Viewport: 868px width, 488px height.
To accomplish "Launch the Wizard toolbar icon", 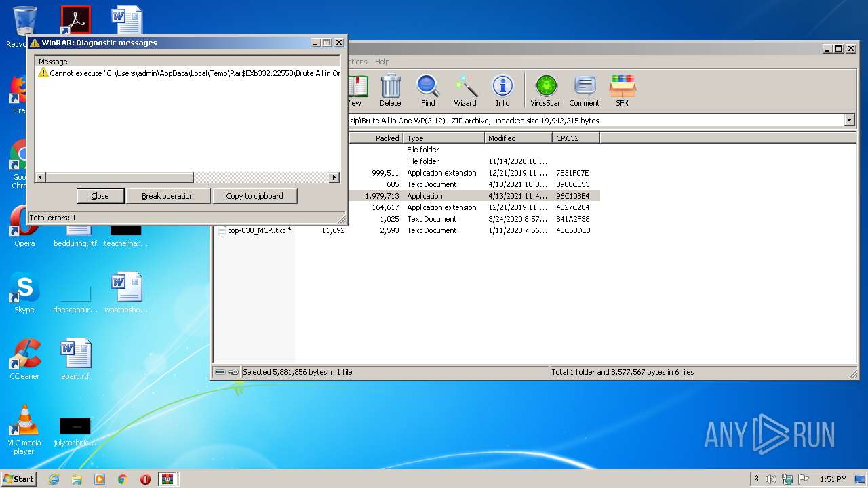I will (x=465, y=91).
